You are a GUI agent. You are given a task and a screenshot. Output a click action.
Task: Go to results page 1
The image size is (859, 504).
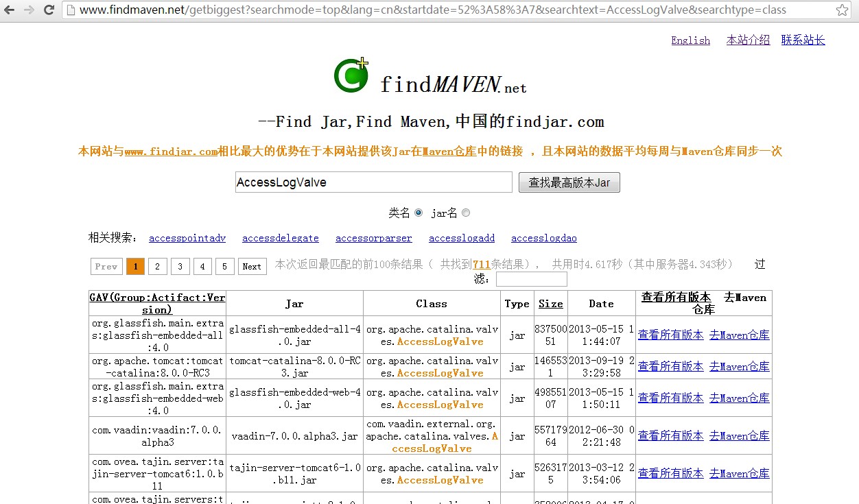pyautogui.click(x=135, y=267)
